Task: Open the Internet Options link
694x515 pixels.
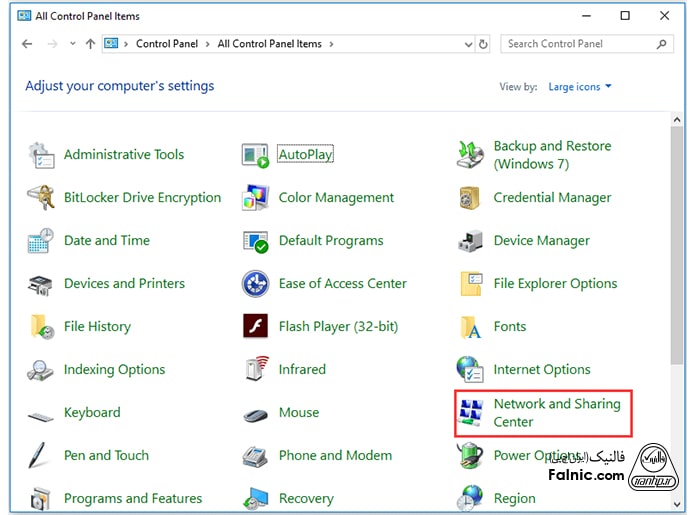Action: [541, 370]
